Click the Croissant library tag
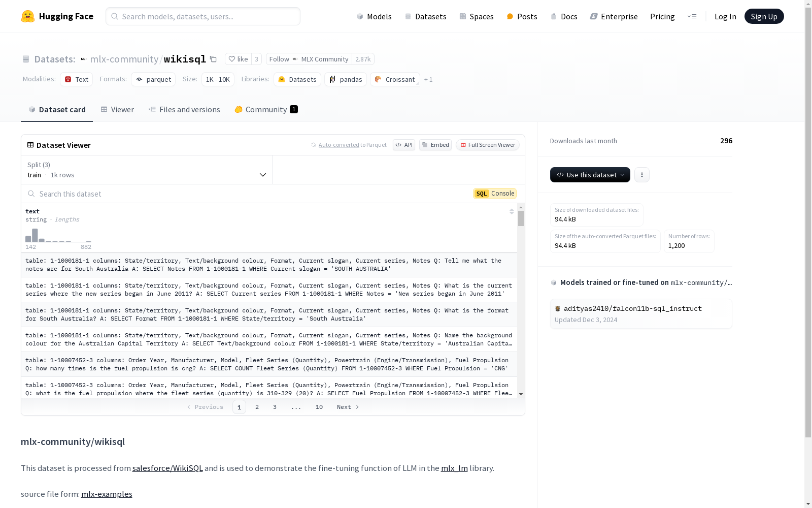 click(395, 79)
